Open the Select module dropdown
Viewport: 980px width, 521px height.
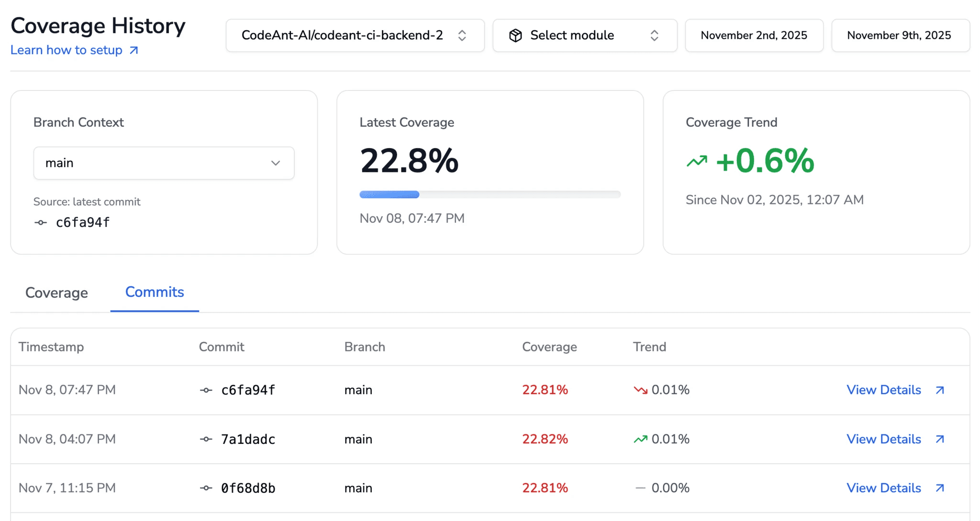(584, 35)
